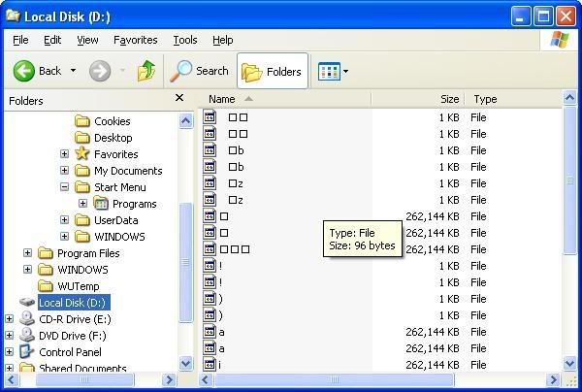Expand the UserData tree node

click(x=65, y=219)
